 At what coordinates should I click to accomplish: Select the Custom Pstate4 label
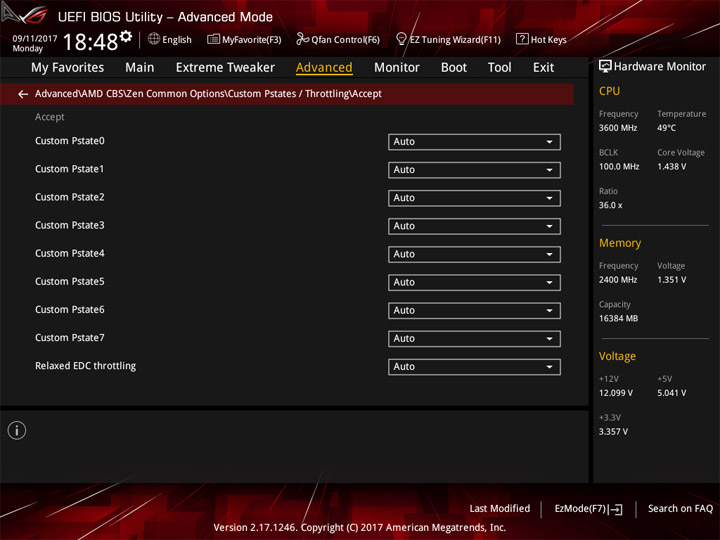(70, 253)
